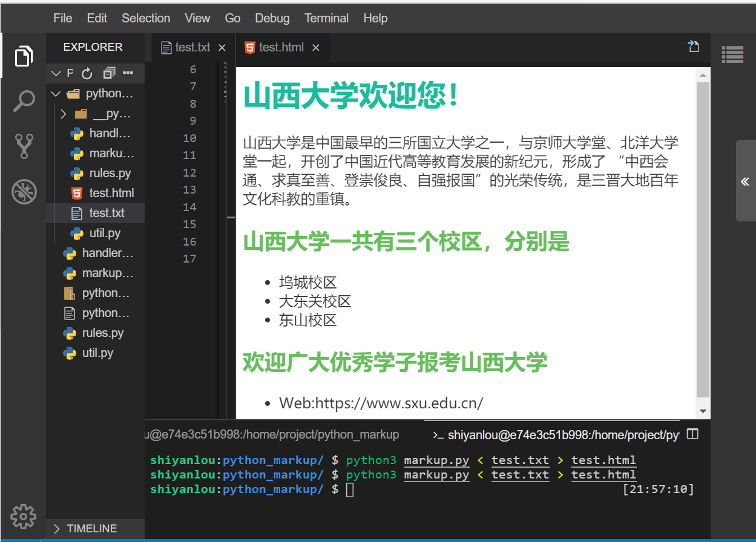Screen dimensions: 756x542
Task: Click the 山西大学欢迎您 heading in preview
Action: (352, 96)
